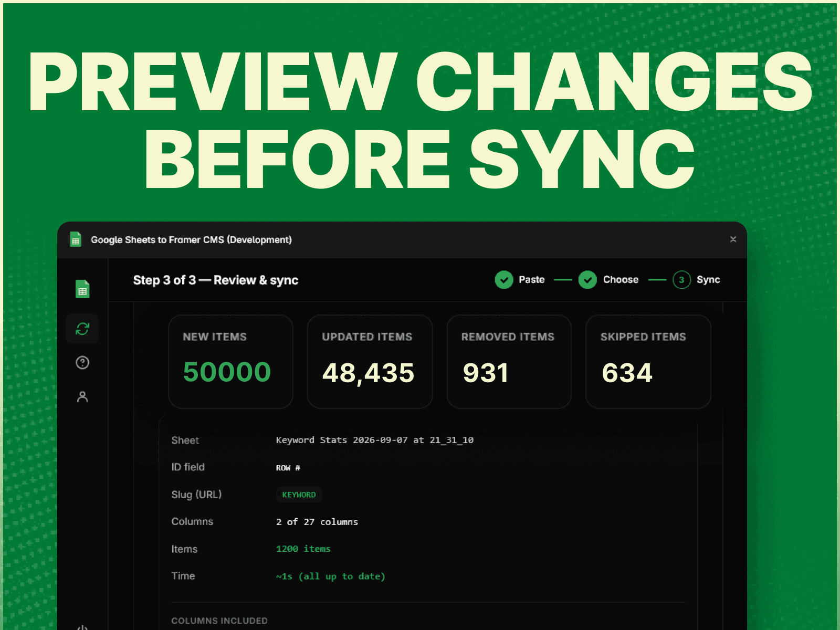Close the plugin window
Viewport: 840px width, 630px height.
(x=733, y=239)
